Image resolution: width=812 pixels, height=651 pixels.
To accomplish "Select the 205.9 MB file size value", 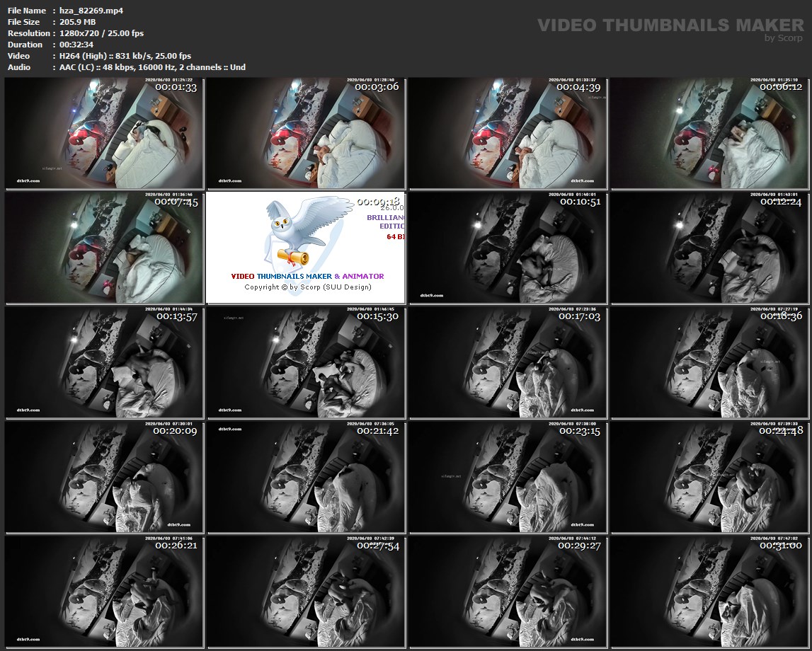I will point(78,22).
